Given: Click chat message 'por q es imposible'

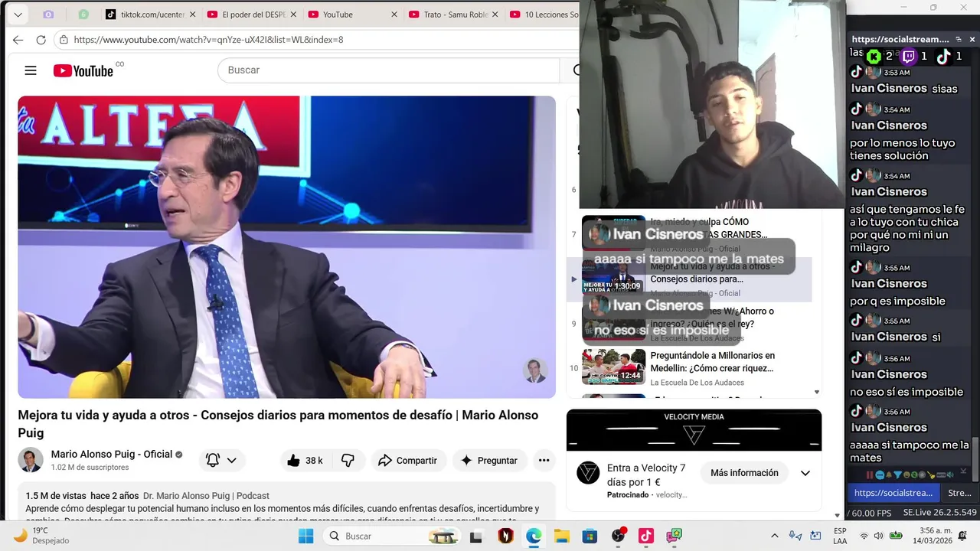Looking at the screenshot, I should 897,301.
